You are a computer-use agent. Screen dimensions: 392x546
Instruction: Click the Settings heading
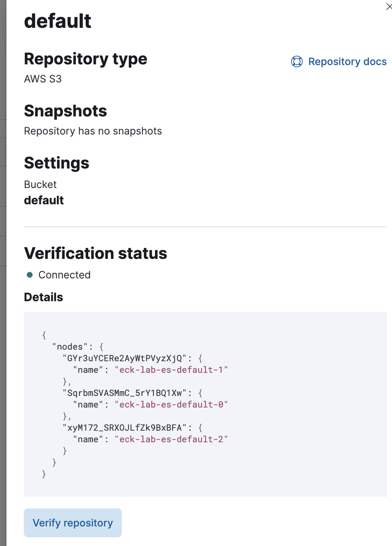(56, 163)
